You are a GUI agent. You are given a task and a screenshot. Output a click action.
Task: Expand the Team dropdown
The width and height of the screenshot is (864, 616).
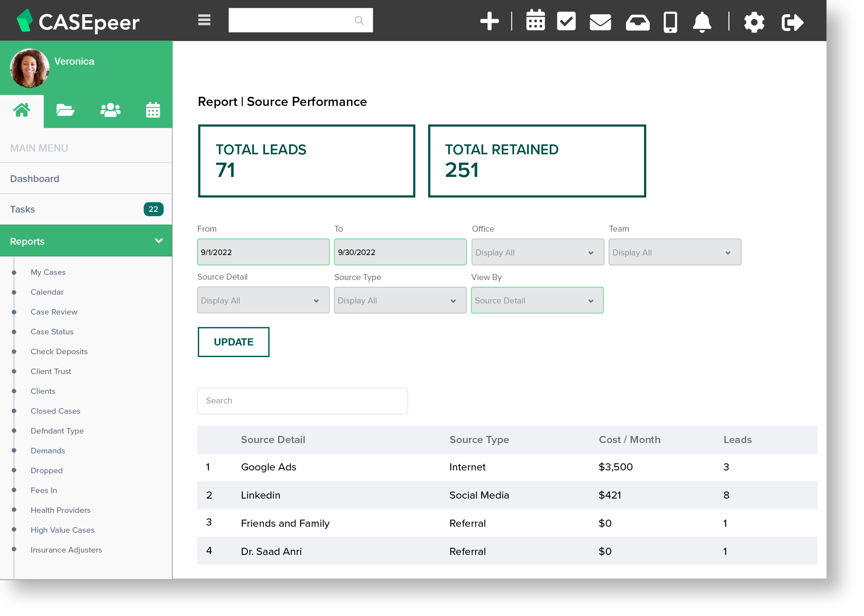674,253
